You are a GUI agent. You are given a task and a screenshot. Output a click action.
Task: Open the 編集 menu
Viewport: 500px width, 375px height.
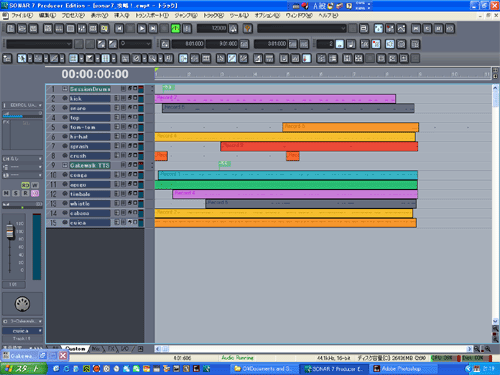point(47,16)
